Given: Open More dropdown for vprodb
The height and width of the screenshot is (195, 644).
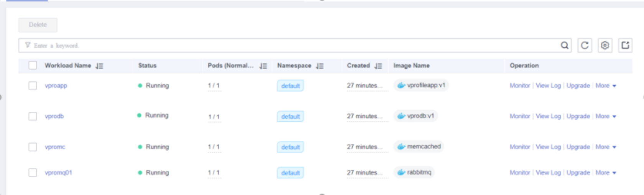Looking at the screenshot, I should point(606,116).
